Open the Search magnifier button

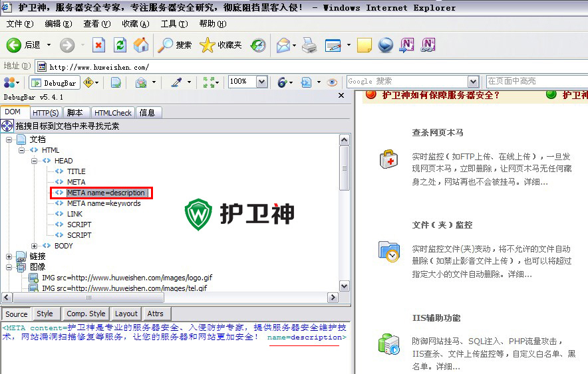pyautogui.click(x=174, y=45)
